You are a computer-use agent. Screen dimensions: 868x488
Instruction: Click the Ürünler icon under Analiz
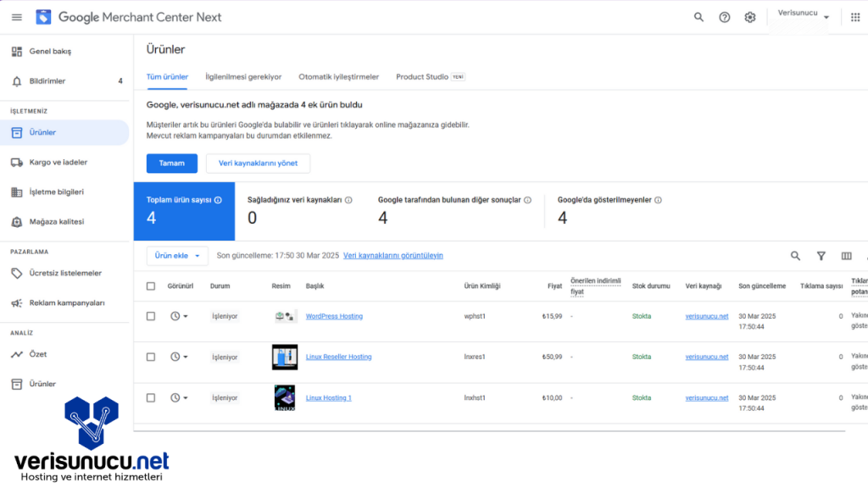point(17,384)
